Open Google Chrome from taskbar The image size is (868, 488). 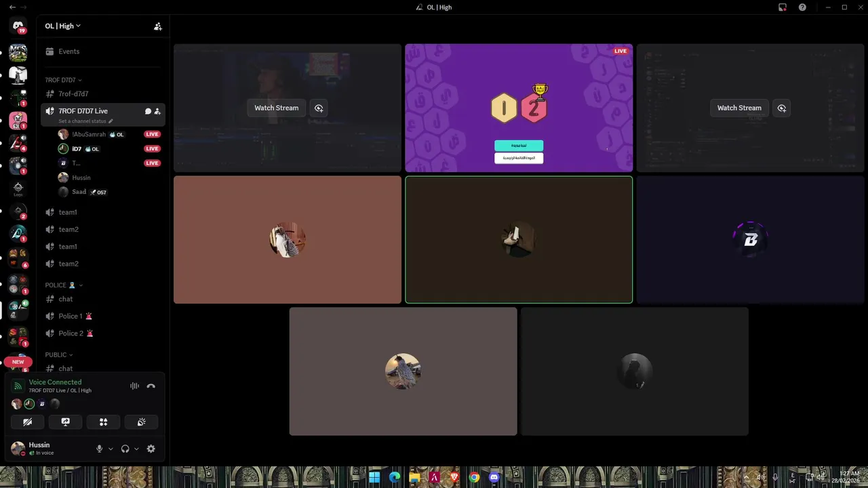[475, 477]
